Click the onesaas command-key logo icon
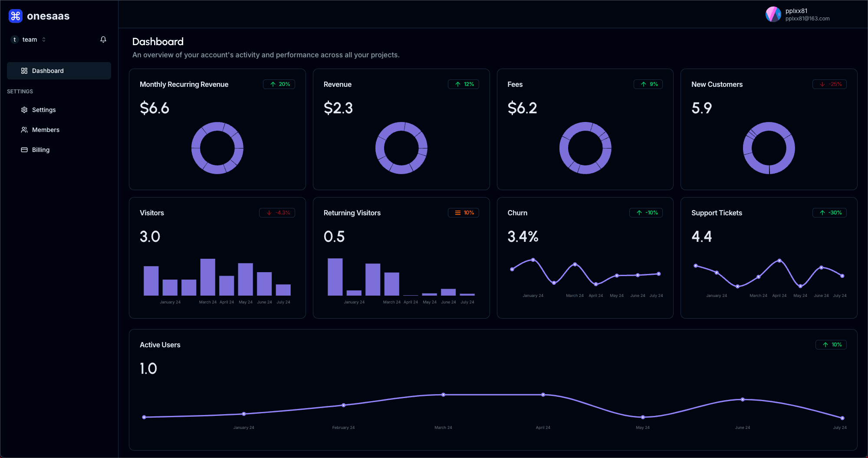868x458 pixels. pyautogui.click(x=16, y=16)
